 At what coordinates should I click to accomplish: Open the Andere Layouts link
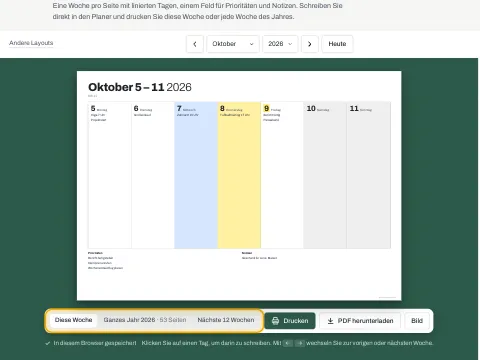[31, 43]
